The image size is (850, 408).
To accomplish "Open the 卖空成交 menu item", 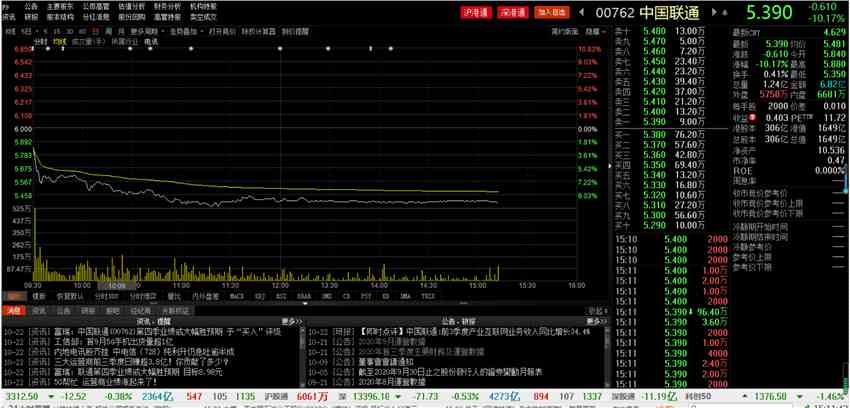I will 203,17.
